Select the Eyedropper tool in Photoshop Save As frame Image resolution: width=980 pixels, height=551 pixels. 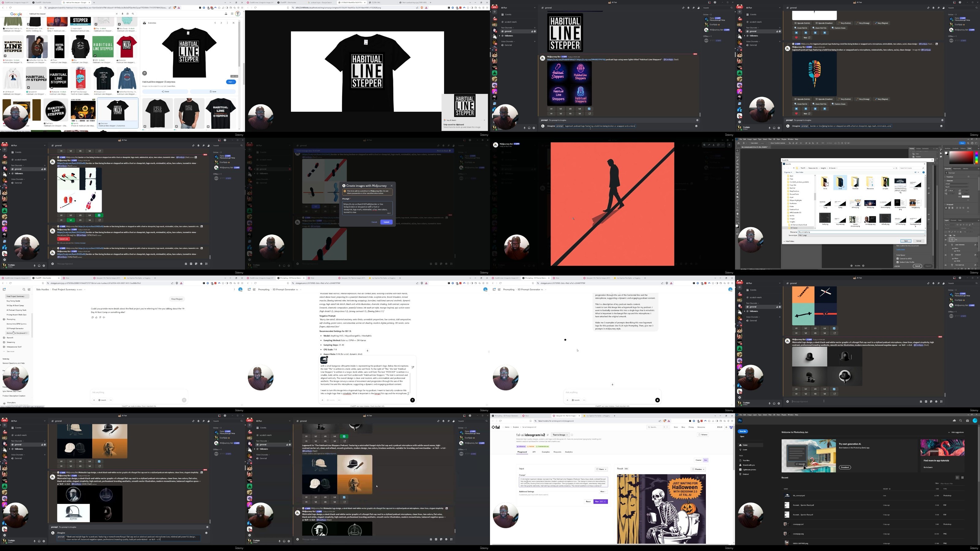coord(737,171)
